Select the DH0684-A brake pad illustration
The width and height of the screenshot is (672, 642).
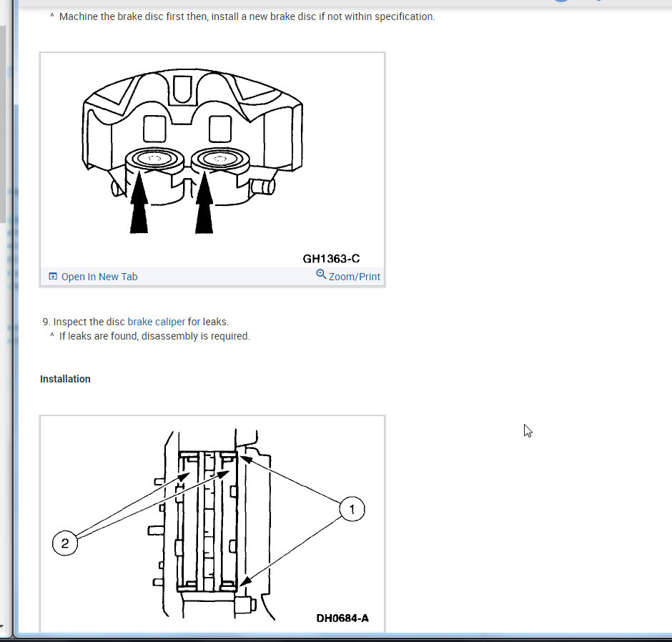pos(212,524)
